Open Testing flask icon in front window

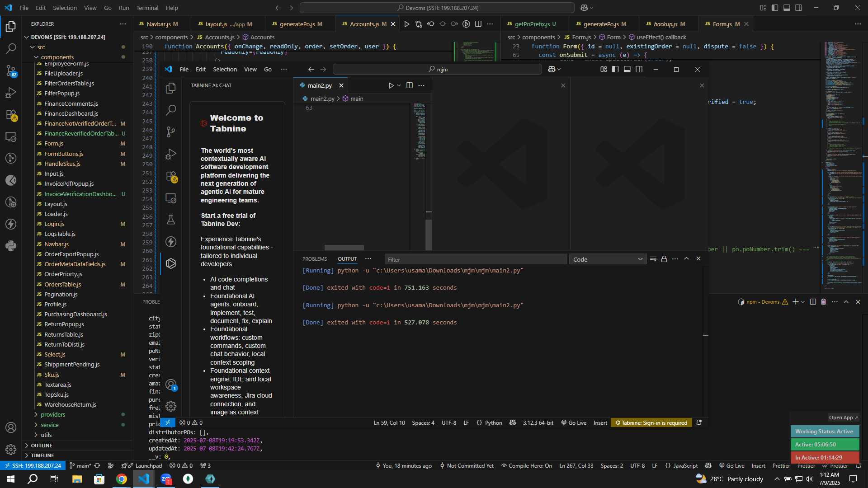point(171,220)
